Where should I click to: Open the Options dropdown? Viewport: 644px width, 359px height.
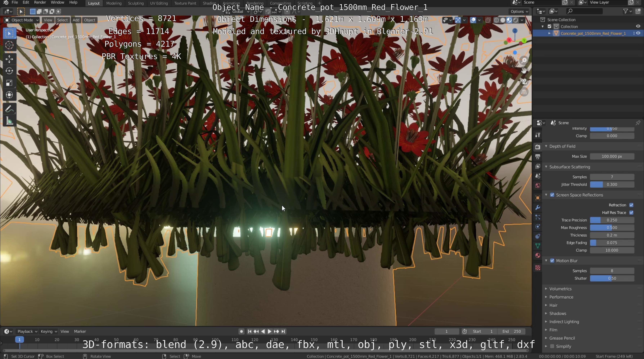pos(519,11)
